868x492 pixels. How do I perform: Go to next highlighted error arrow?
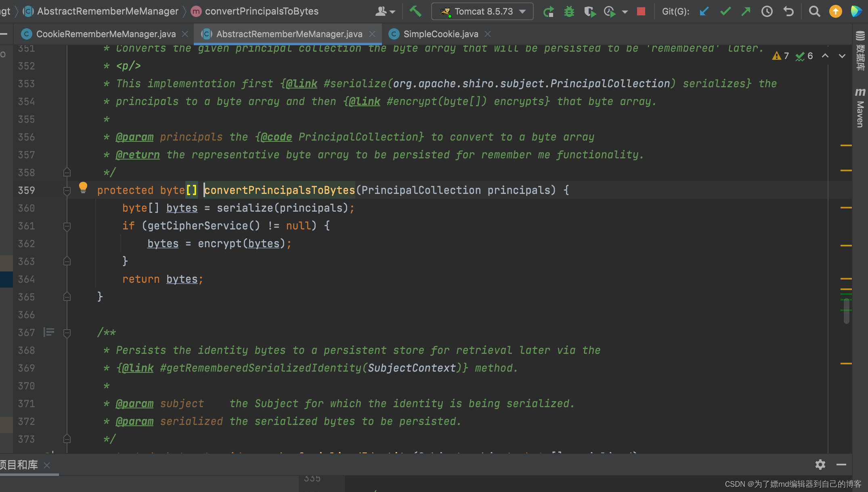[842, 56]
